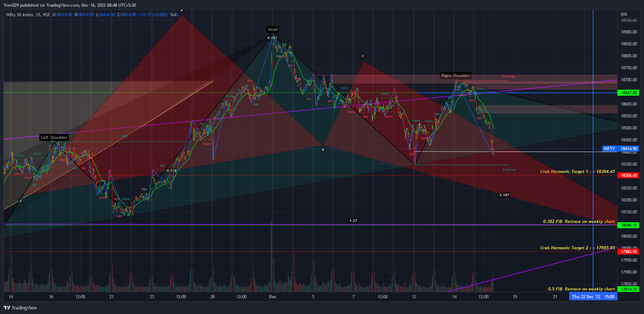This screenshot has width=644, height=314.
Task: Click the O18414.90 open value
Action: point(63,15)
